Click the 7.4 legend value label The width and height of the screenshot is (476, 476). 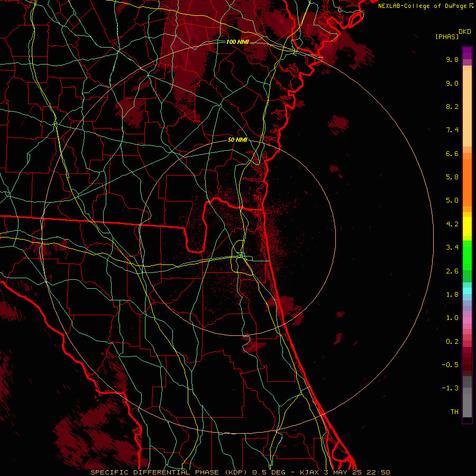452,130
